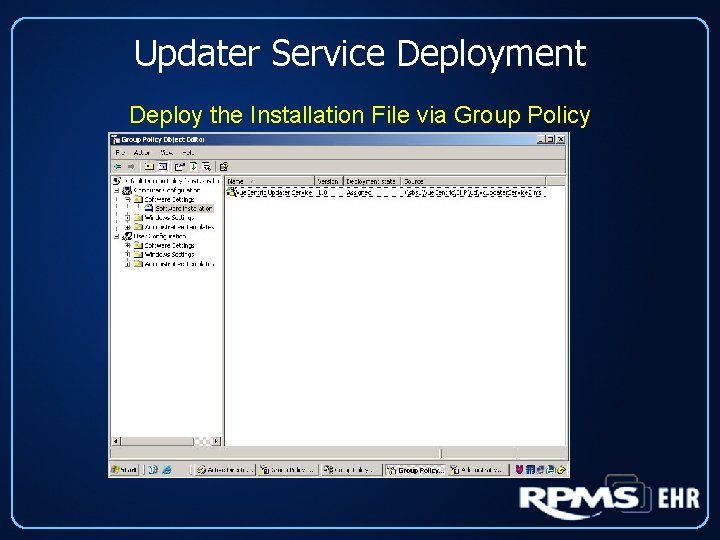720x540 pixels.
Task: Click the User Configuration user icon
Action: coord(127,236)
